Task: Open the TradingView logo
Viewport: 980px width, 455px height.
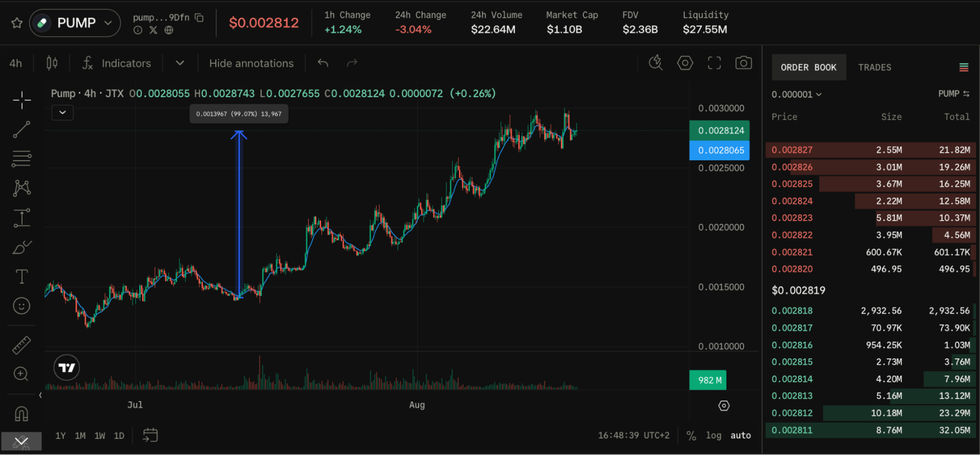Action: [x=67, y=368]
